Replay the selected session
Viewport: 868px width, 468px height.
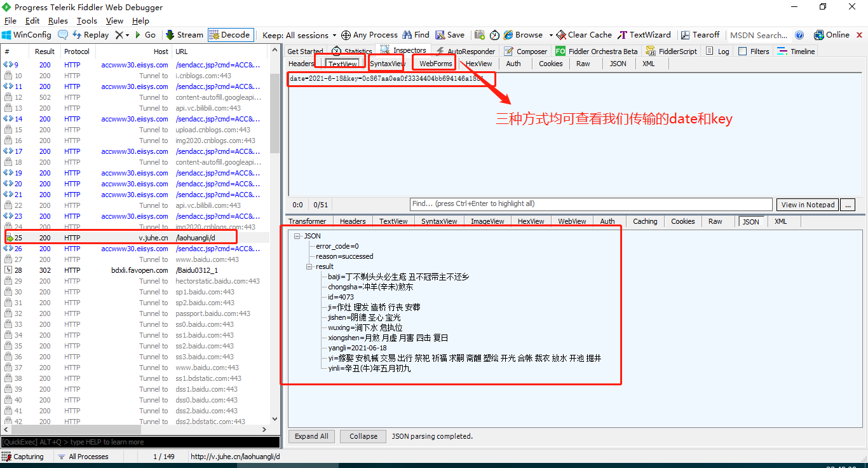[x=90, y=35]
